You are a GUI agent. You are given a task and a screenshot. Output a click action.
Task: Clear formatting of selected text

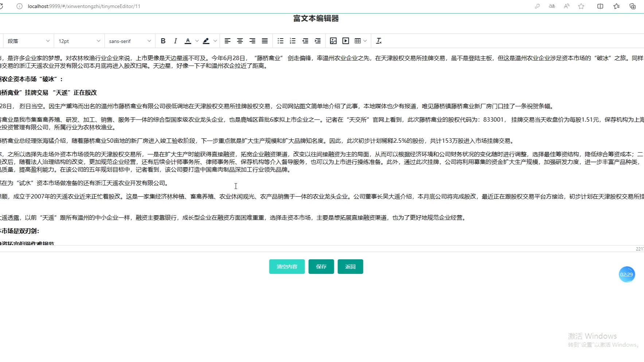click(379, 41)
